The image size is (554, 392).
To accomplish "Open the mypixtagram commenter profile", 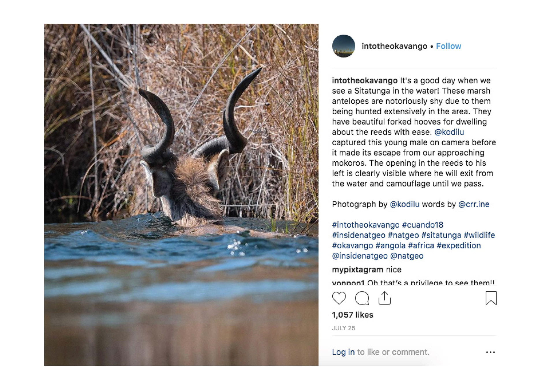I will point(358,270).
